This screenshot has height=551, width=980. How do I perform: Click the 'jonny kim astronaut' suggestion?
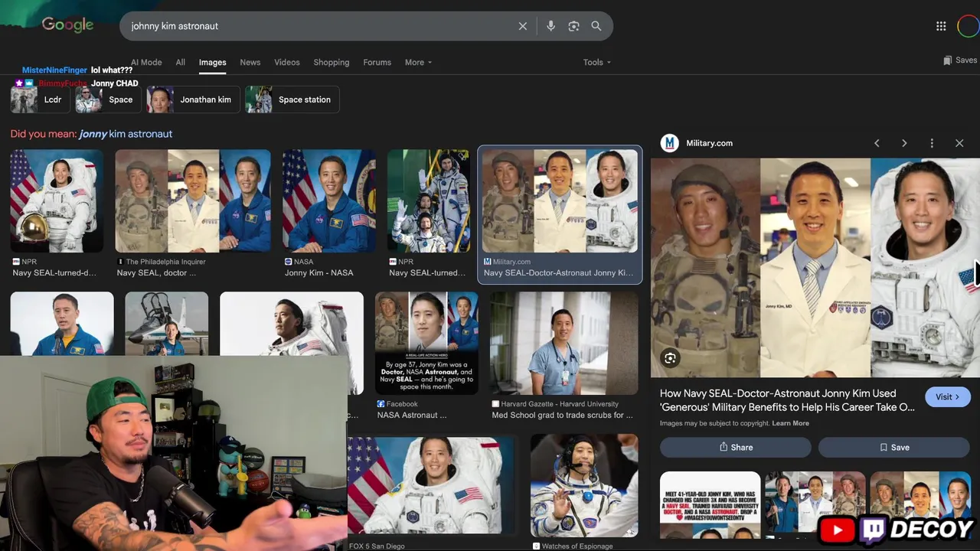pyautogui.click(x=126, y=134)
